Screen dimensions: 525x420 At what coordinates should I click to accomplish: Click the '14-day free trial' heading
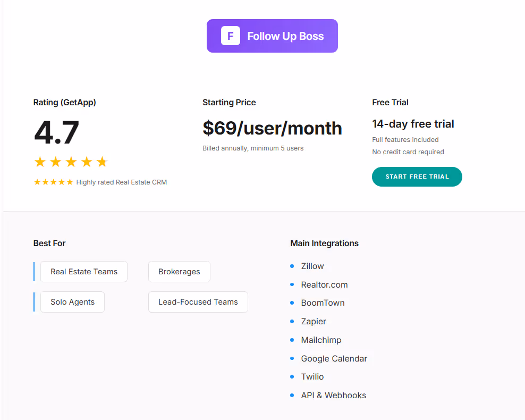[413, 124]
